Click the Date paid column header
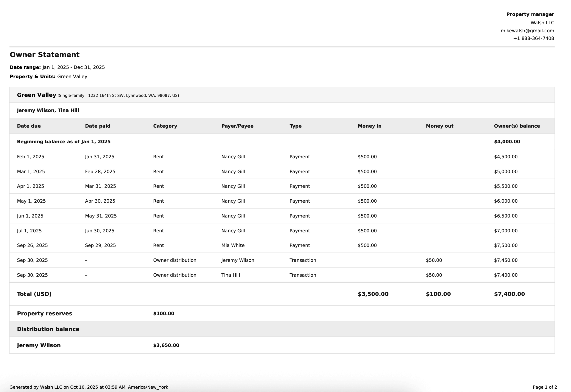This screenshot has width=571, height=392. [x=97, y=126]
